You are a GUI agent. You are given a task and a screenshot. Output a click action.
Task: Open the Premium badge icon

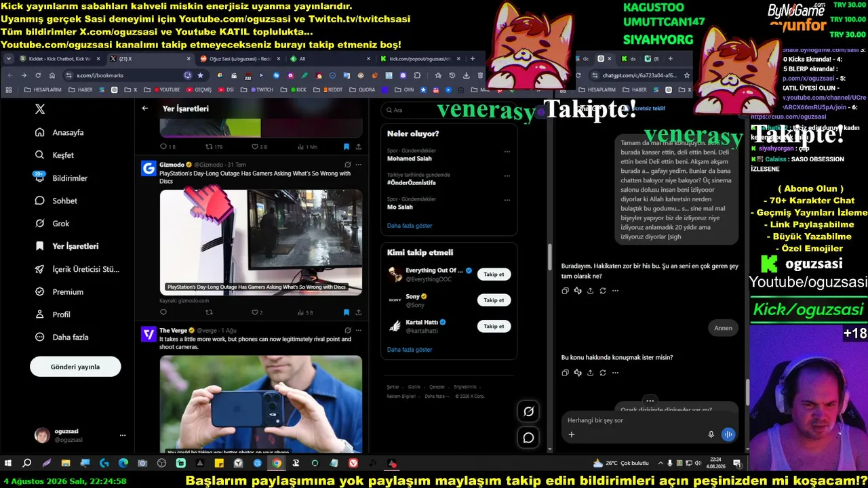pos(40,291)
